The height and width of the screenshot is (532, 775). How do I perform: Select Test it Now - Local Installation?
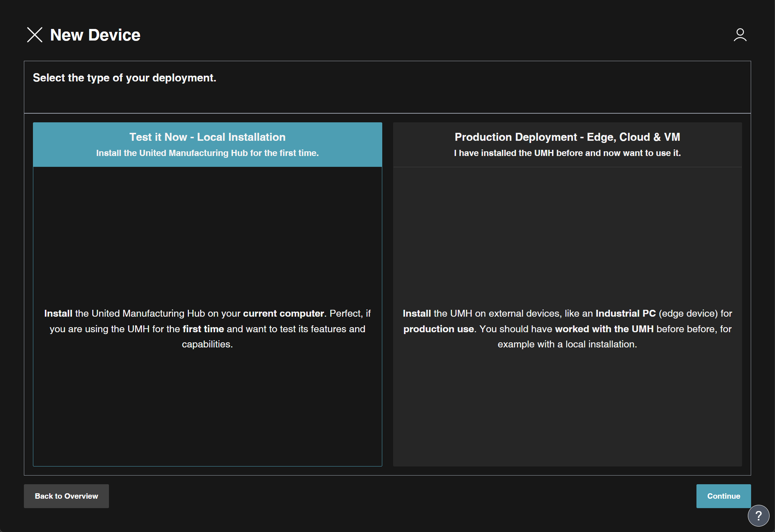click(207, 137)
